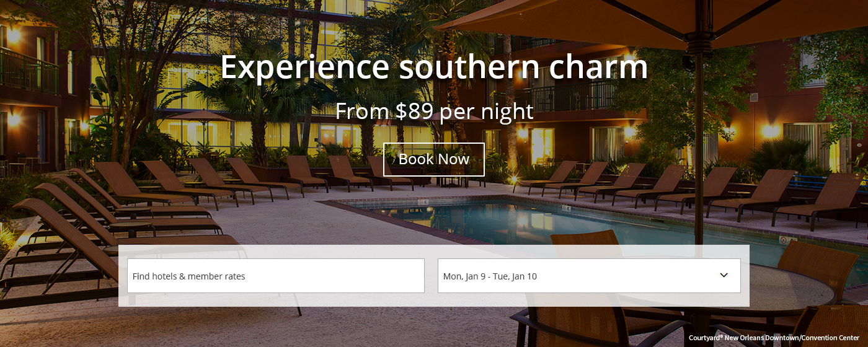
Task: Click the Courtyard New Orleans Downtown/Convention Center caption
Action: [x=774, y=338]
